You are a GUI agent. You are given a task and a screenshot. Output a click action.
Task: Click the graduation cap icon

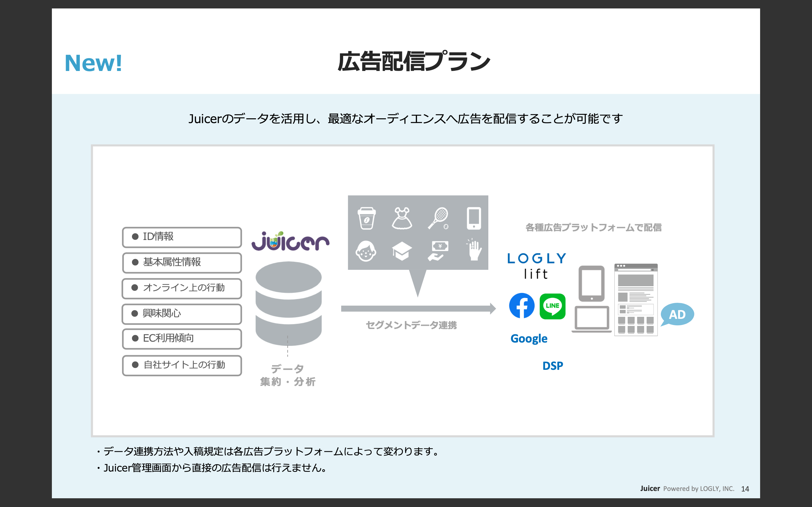402,251
